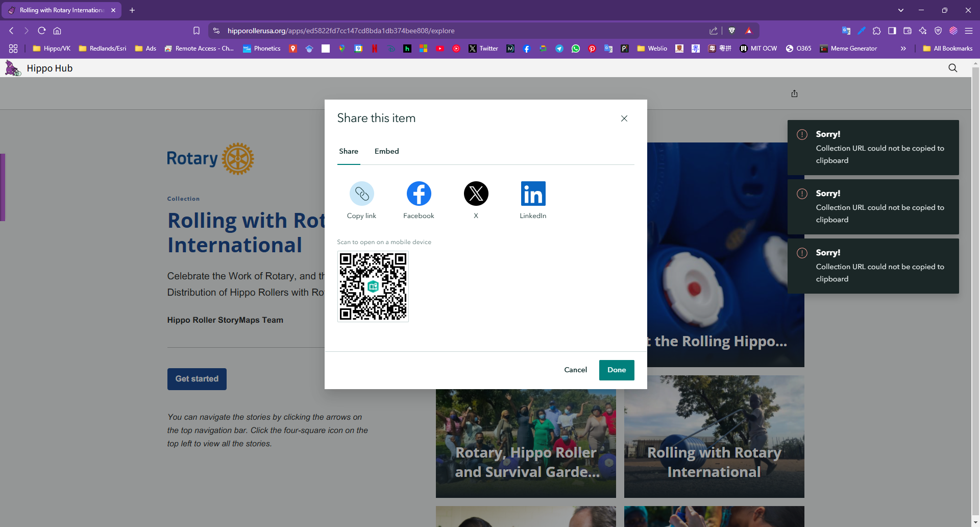Click the 'Scan to open on a mobile device' text
The image size is (980, 527).
coord(384,242)
